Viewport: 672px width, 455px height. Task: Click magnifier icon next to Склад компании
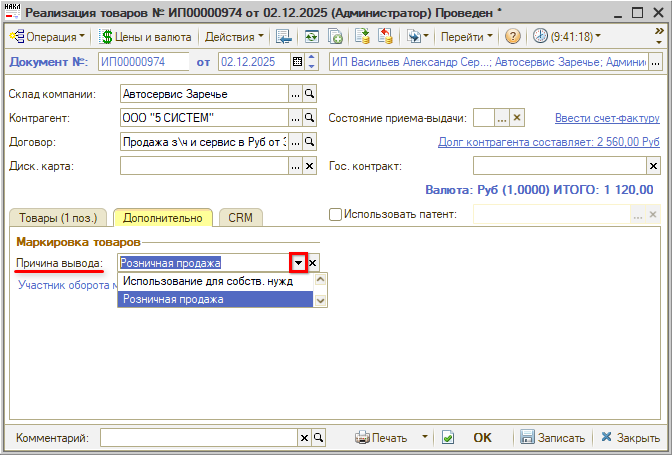tap(309, 94)
